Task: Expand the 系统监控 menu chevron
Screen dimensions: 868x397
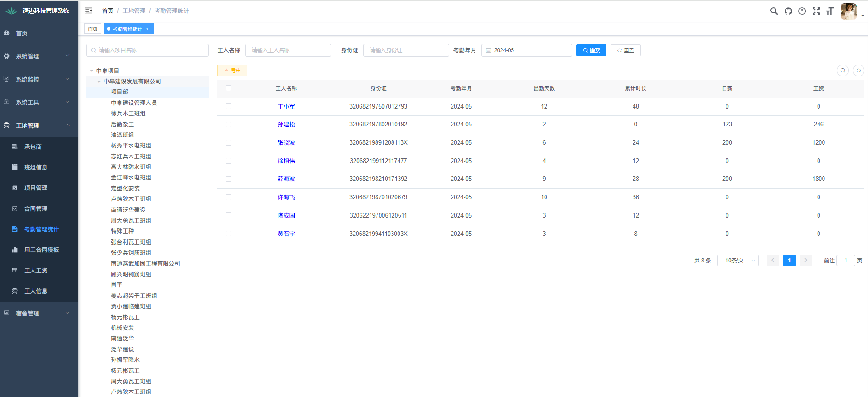Action: pyautogui.click(x=67, y=79)
